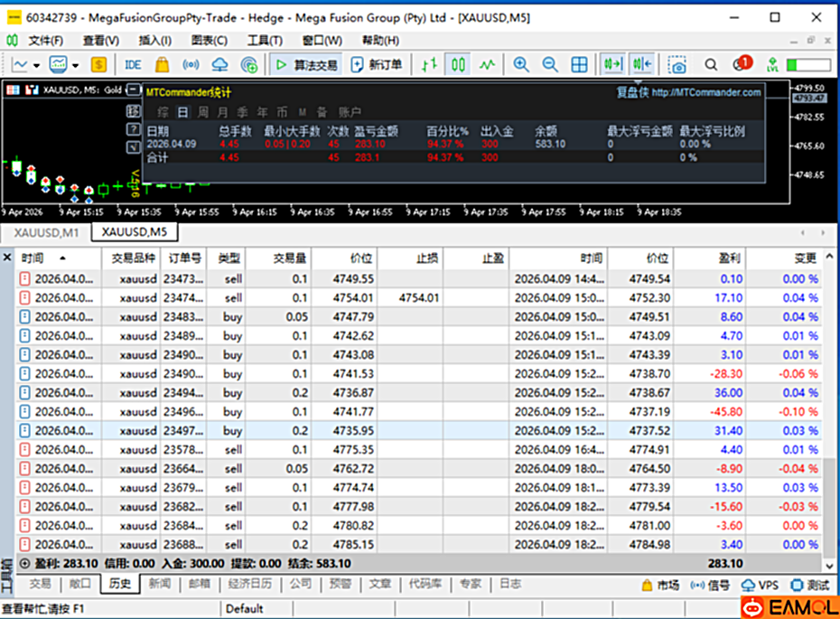Toggle the Algo Trading (算法交易) button
The width and height of the screenshot is (840, 619).
pyautogui.click(x=306, y=64)
